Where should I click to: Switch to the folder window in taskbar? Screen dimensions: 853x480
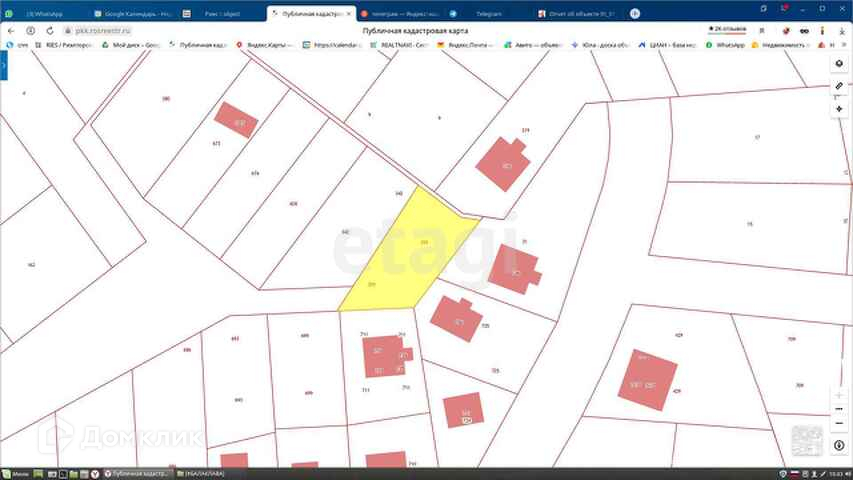[201, 474]
